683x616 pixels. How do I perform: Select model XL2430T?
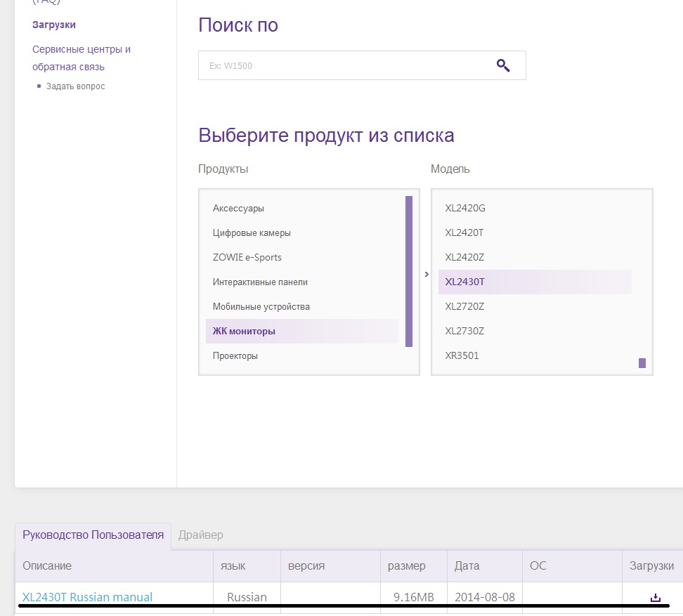535,282
